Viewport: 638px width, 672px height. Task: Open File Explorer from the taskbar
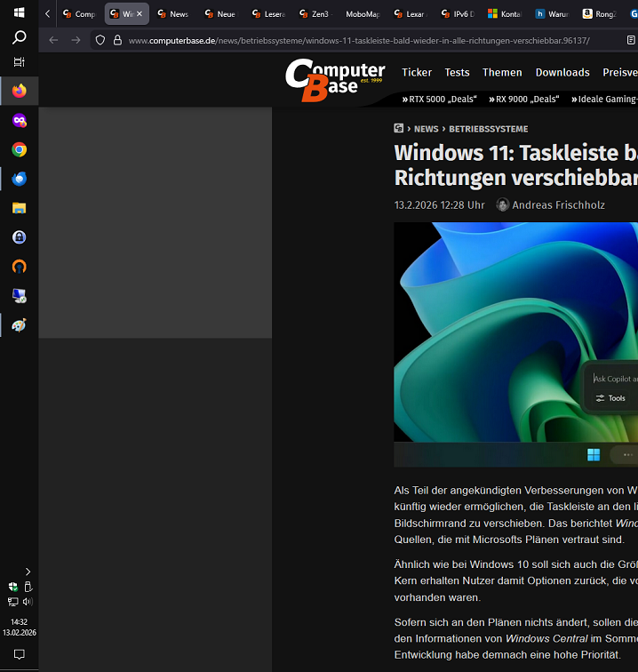[x=19, y=208]
